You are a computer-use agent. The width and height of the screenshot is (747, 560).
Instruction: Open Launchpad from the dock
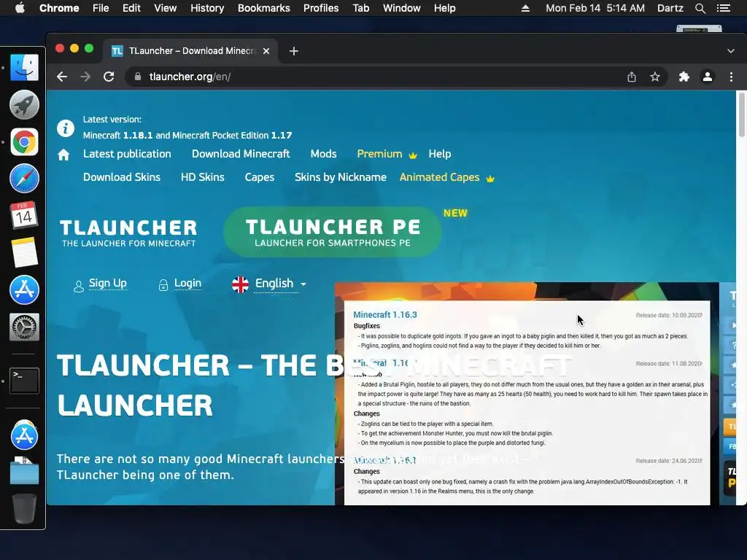(x=24, y=104)
